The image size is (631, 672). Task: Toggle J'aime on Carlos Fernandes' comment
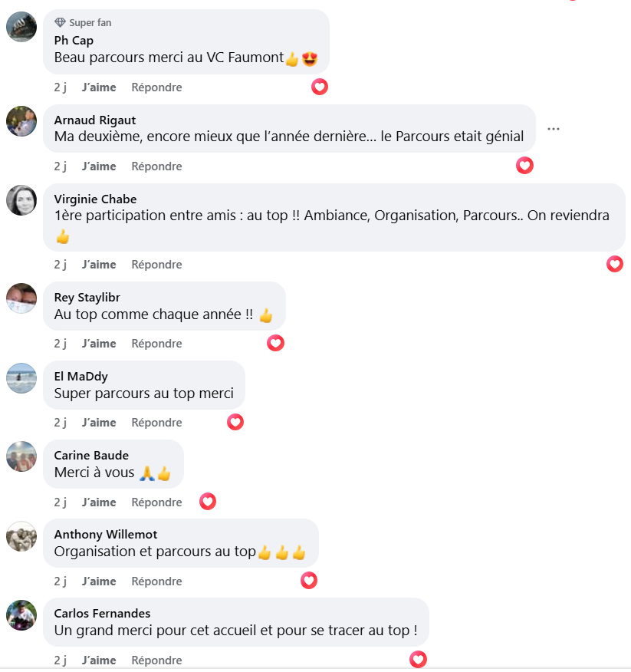point(99,660)
